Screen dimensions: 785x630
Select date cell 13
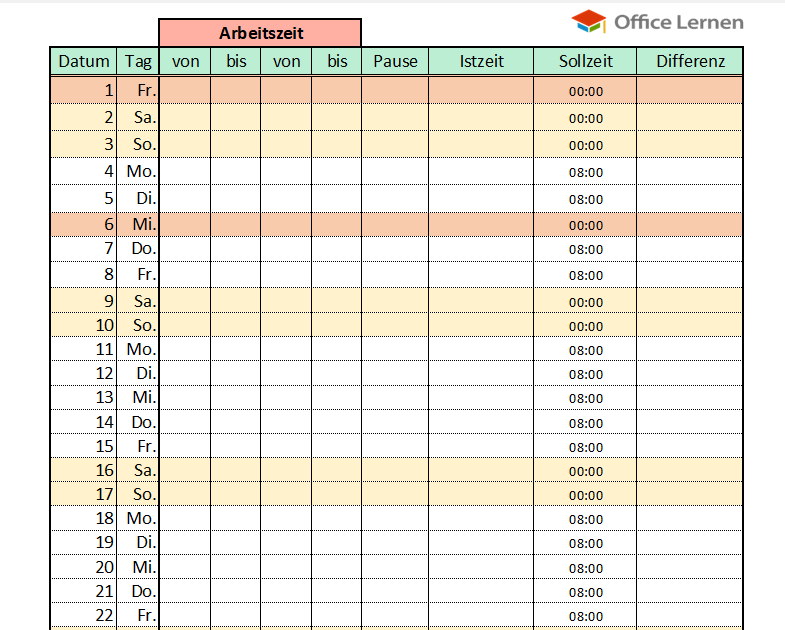point(84,397)
